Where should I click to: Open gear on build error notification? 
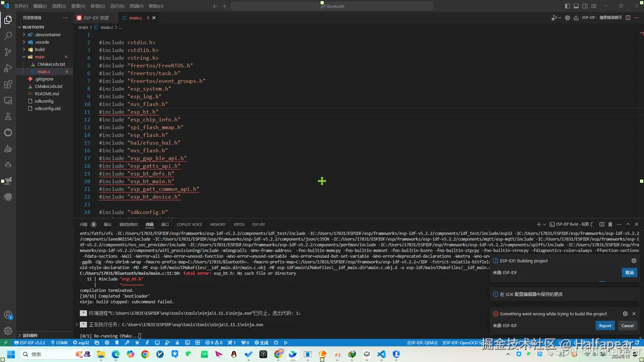pyautogui.click(x=625, y=314)
